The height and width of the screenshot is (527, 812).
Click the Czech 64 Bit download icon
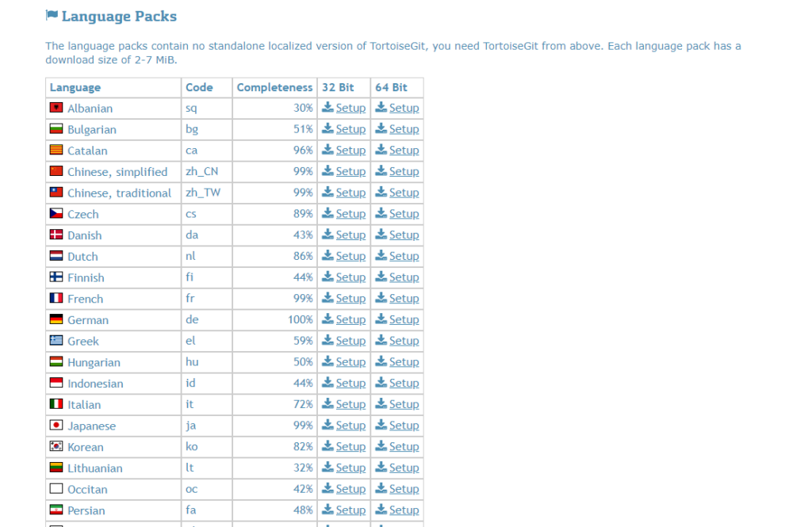tap(381, 212)
